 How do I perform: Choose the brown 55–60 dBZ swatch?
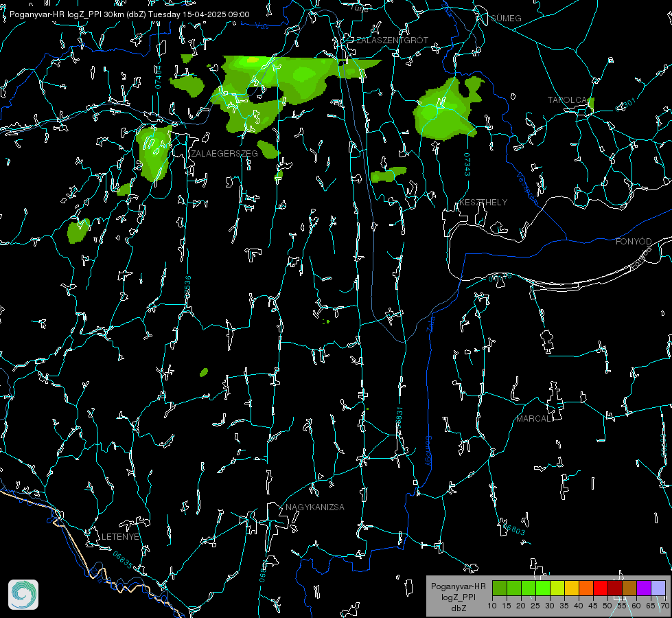click(x=629, y=588)
